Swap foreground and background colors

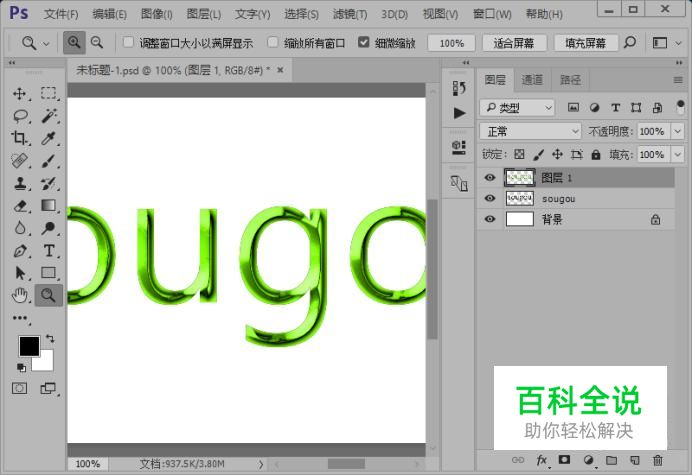[x=50, y=339]
